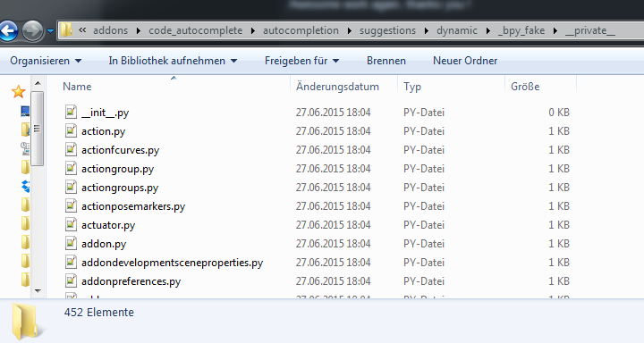Expand subfolder arrow after suggestions

427,30
